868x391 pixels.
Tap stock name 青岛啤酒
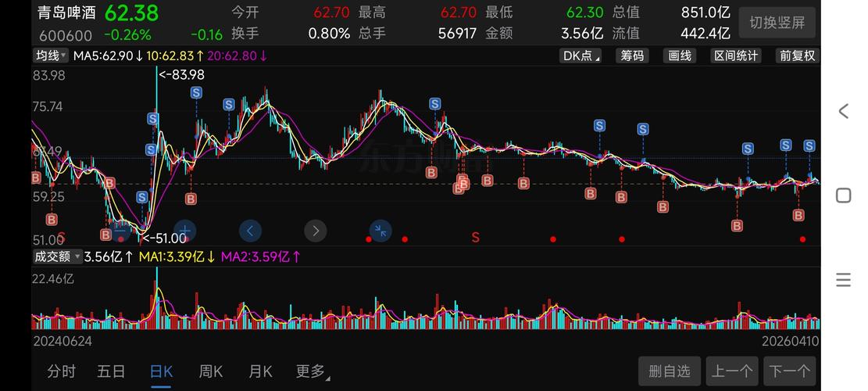[x=66, y=13]
